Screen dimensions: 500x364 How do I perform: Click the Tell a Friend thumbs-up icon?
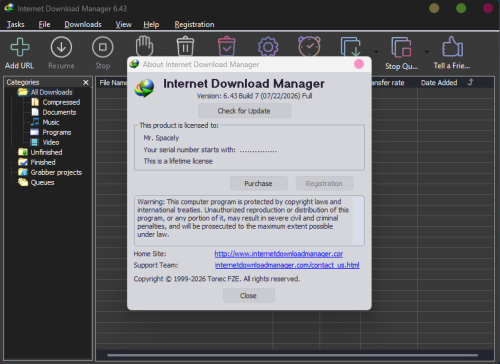(452, 46)
